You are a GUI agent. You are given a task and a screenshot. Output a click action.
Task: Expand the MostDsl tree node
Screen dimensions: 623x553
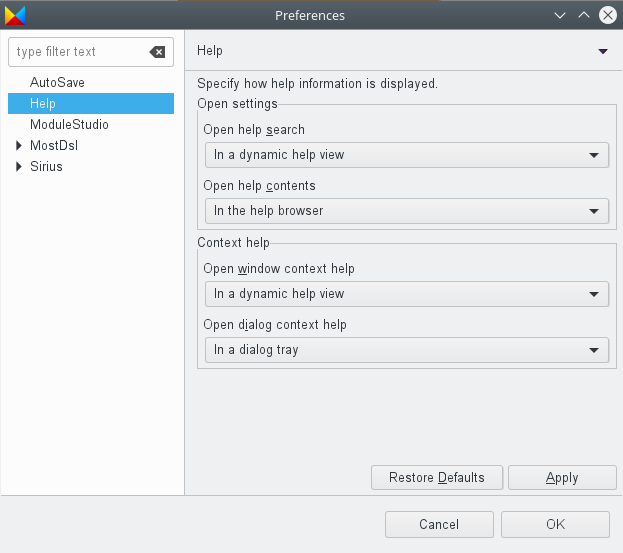(18, 145)
